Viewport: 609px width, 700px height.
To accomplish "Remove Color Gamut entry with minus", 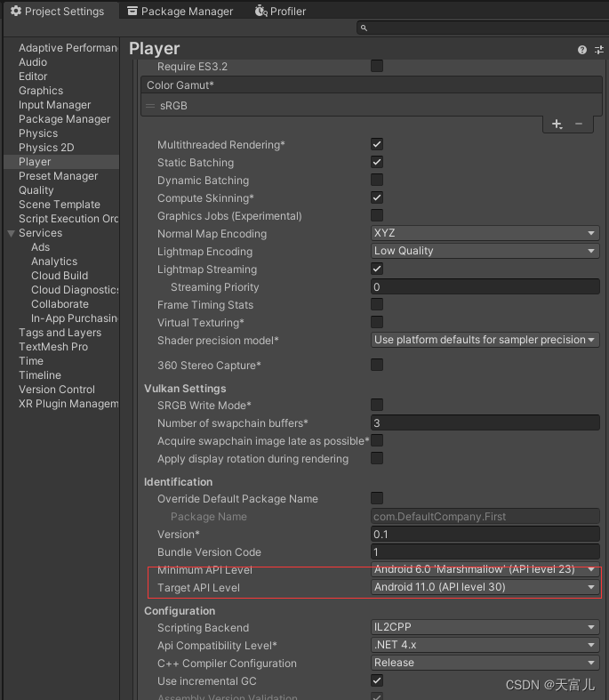I will (x=579, y=125).
